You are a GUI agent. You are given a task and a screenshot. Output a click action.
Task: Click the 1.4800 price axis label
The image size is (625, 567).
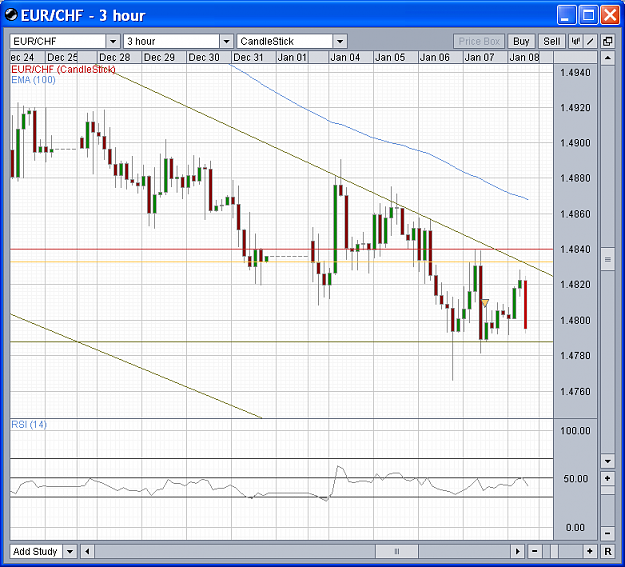coord(575,320)
